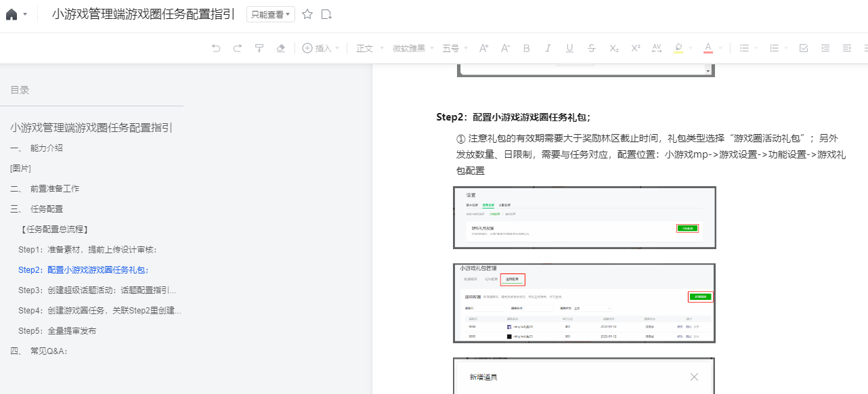Apply subscript formatting
This screenshot has height=394, width=868.
click(613, 48)
